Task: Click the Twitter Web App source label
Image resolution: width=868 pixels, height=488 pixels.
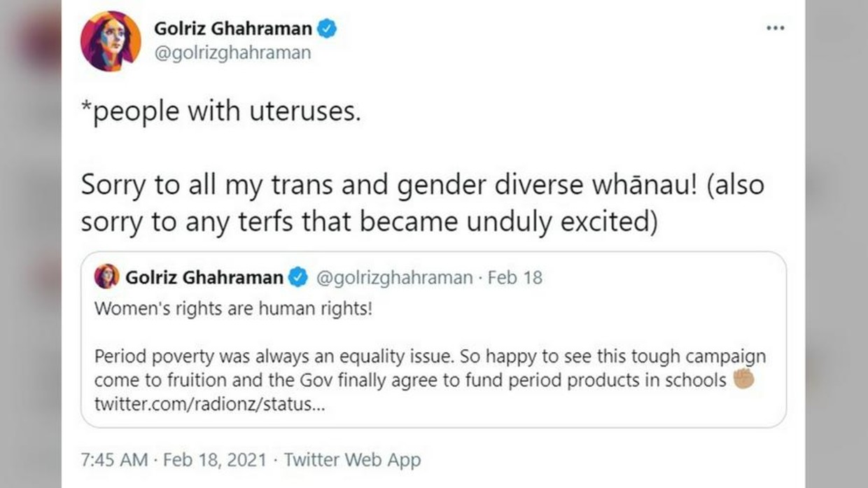Action: (352, 460)
